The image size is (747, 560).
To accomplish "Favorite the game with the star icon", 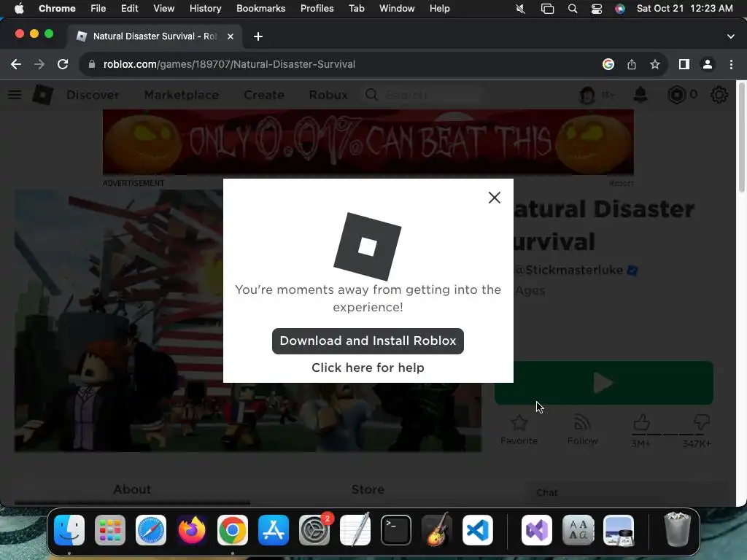I will click(519, 429).
